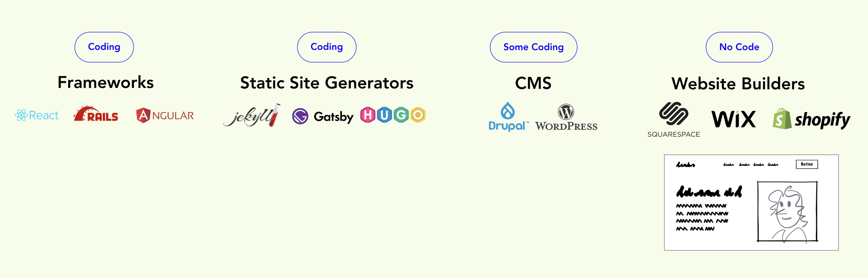Screen dimensions: 868x278
Task: Click the Squarespace logo
Action: pyautogui.click(x=673, y=120)
